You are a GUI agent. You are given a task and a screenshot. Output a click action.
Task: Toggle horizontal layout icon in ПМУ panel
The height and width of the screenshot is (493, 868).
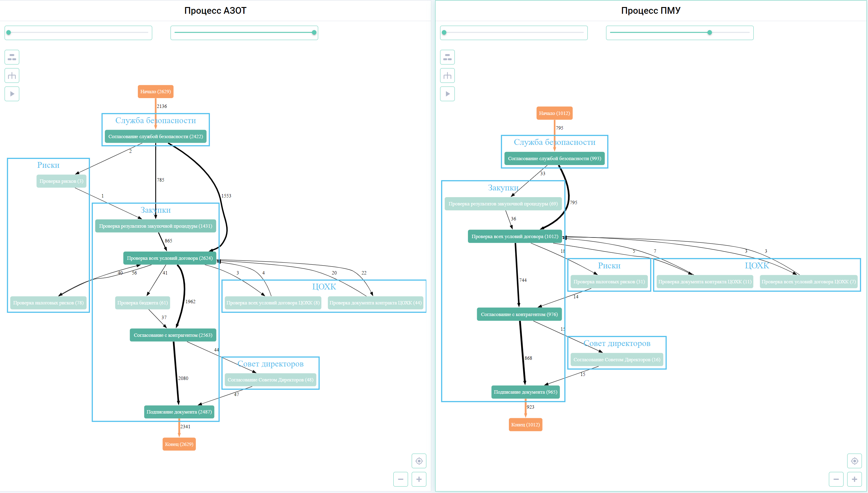click(x=447, y=57)
